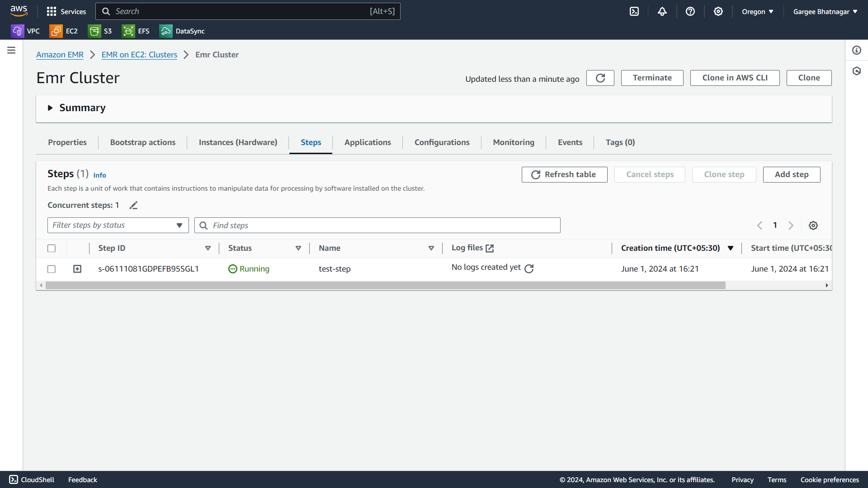Screen dimensions: 868x488
Task: Check the test-step row checkbox
Action: (52, 269)
